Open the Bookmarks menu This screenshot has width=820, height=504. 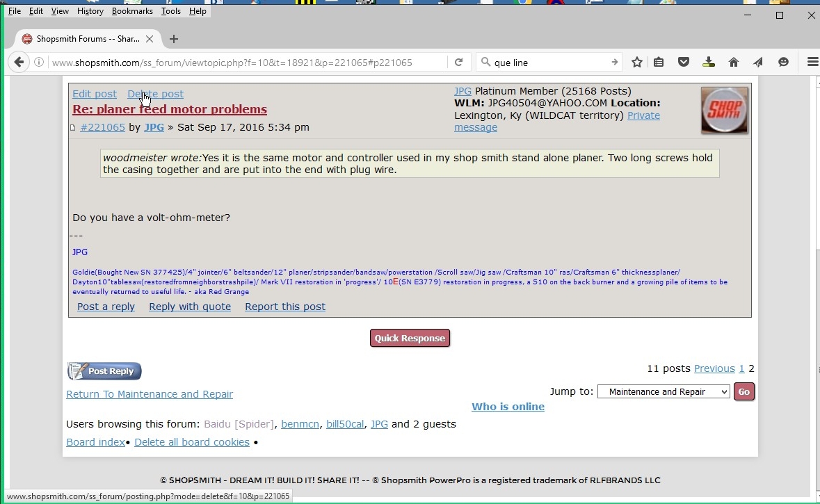[x=132, y=11]
